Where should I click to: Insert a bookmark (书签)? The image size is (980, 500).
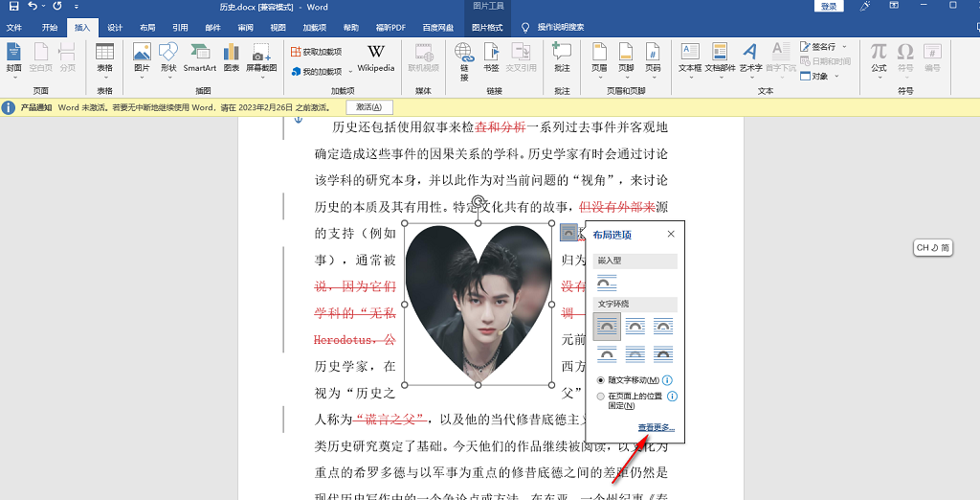pos(491,57)
